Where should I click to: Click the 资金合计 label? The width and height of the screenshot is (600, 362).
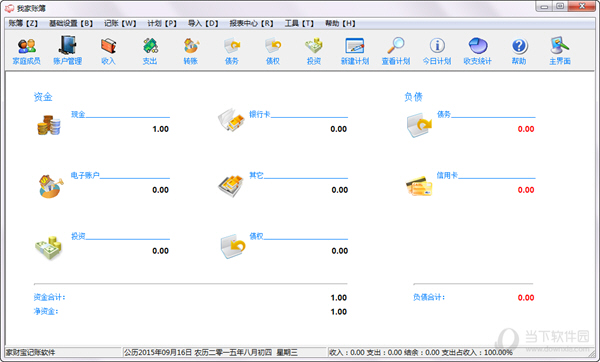pyautogui.click(x=49, y=297)
